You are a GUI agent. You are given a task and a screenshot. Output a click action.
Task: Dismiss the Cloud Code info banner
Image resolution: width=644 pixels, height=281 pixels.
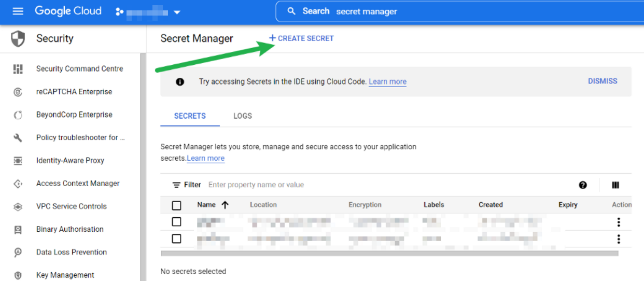[x=603, y=81]
